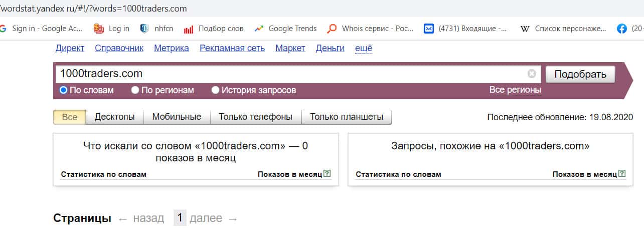This screenshot has height=238, width=644.
Task: Open the nhfcn bookmark shield icon
Action: [x=144, y=29]
